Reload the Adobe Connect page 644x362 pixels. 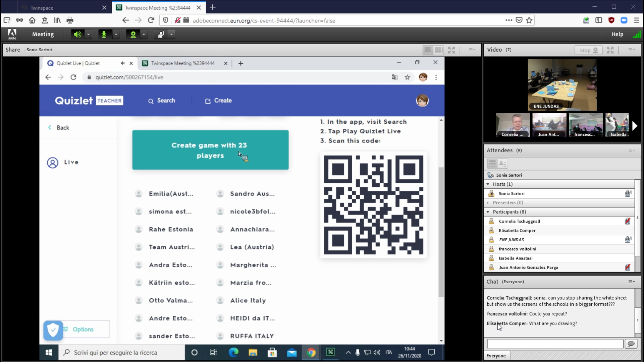point(151,20)
